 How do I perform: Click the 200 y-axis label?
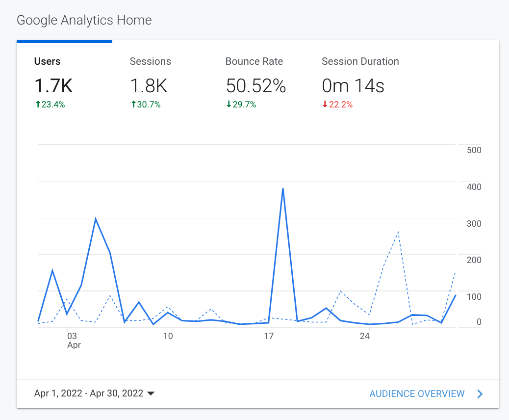[x=474, y=260]
